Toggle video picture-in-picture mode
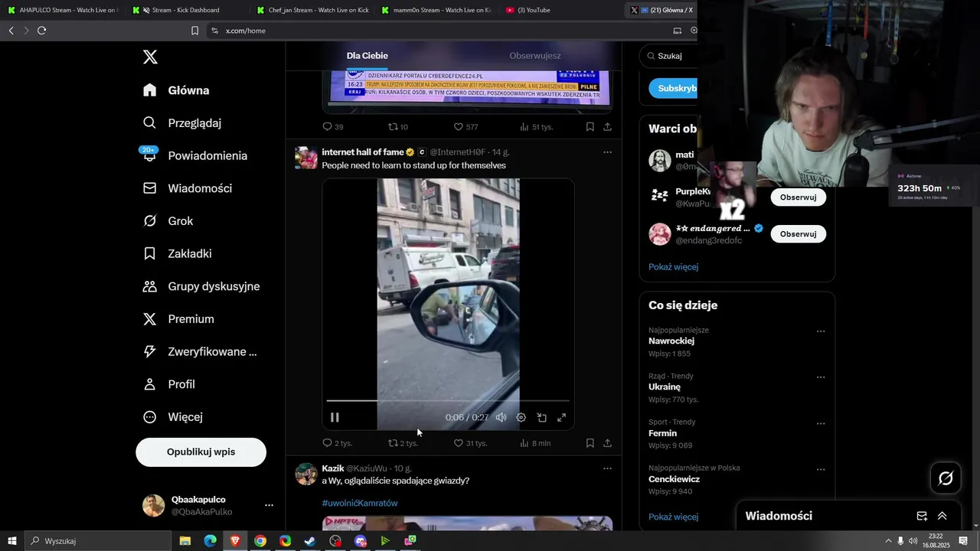 click(x=541, y=417)
